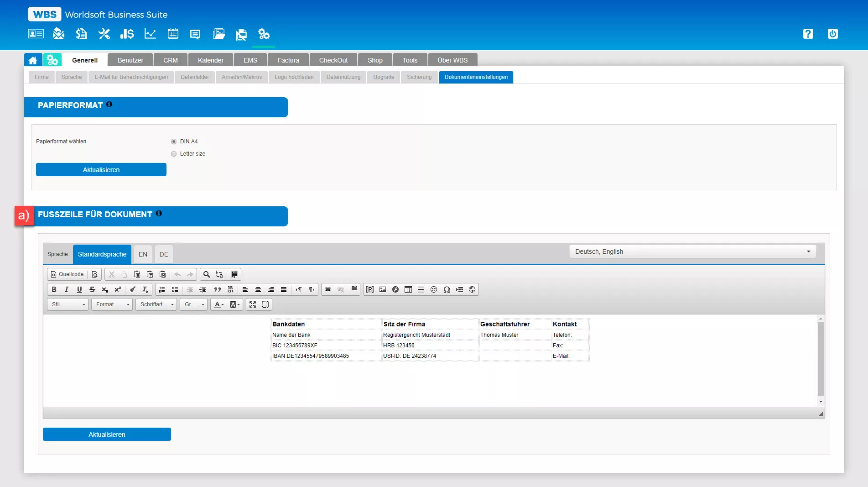Insert an image into the footer

(x=383, y=289)
